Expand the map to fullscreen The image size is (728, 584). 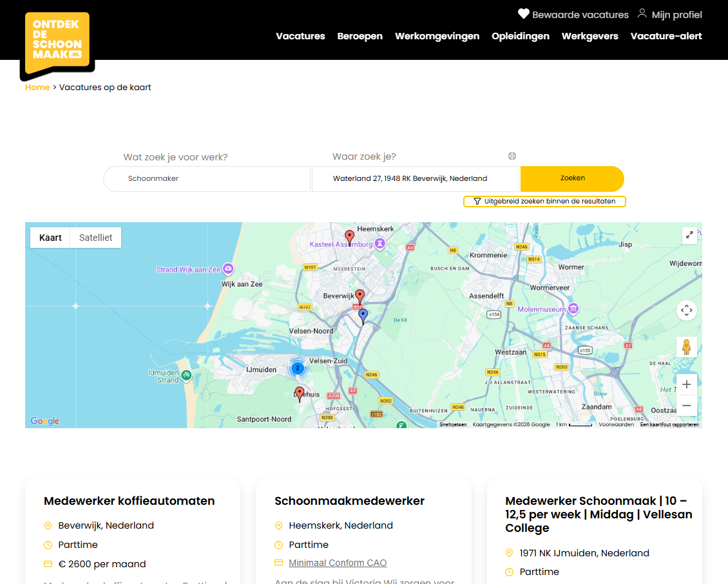coord(689,235)
